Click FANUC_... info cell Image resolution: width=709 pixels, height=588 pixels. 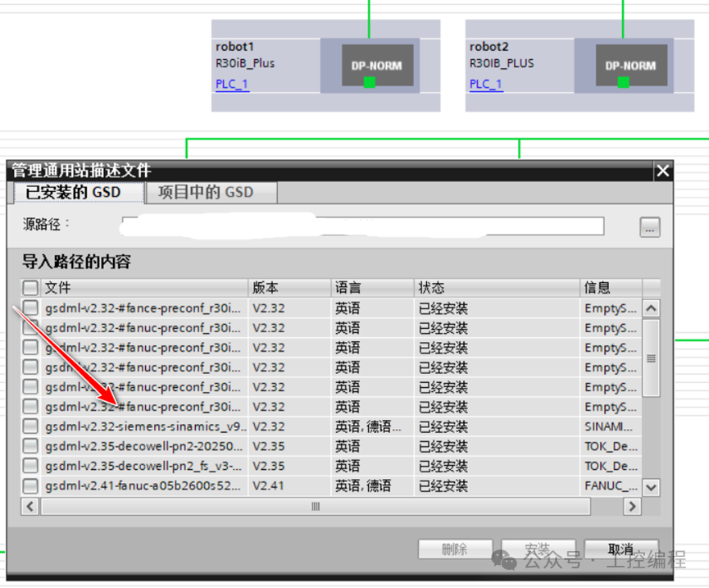(611, 485)
